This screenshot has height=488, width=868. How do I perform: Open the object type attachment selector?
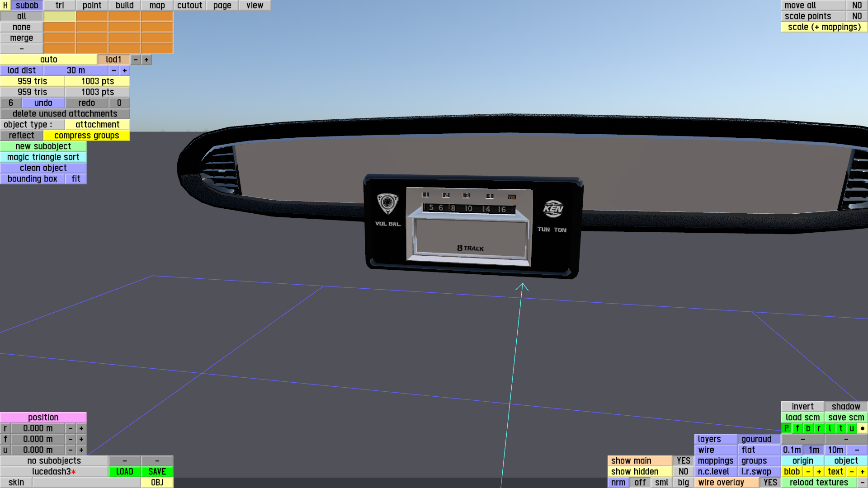click(x=97, y=125)
